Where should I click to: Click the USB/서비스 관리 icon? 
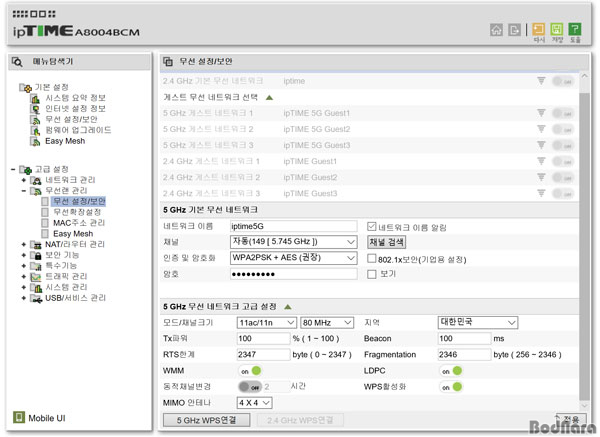coord(36,298)
